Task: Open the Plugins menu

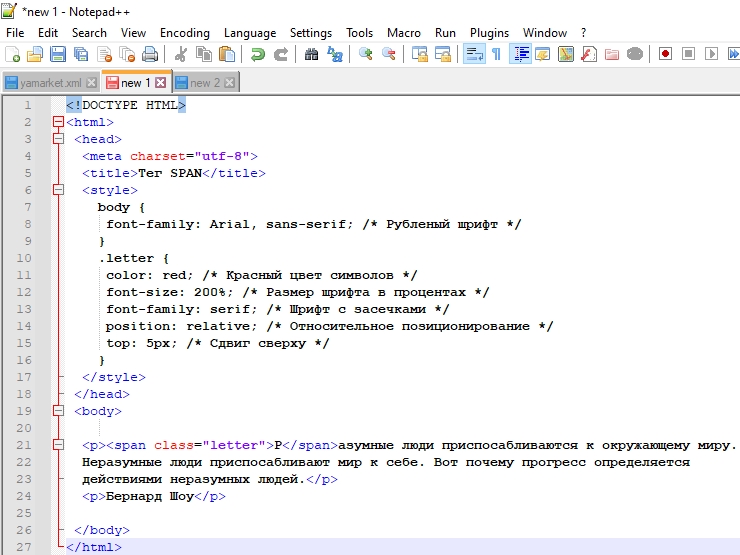Action: pos(489,33)
